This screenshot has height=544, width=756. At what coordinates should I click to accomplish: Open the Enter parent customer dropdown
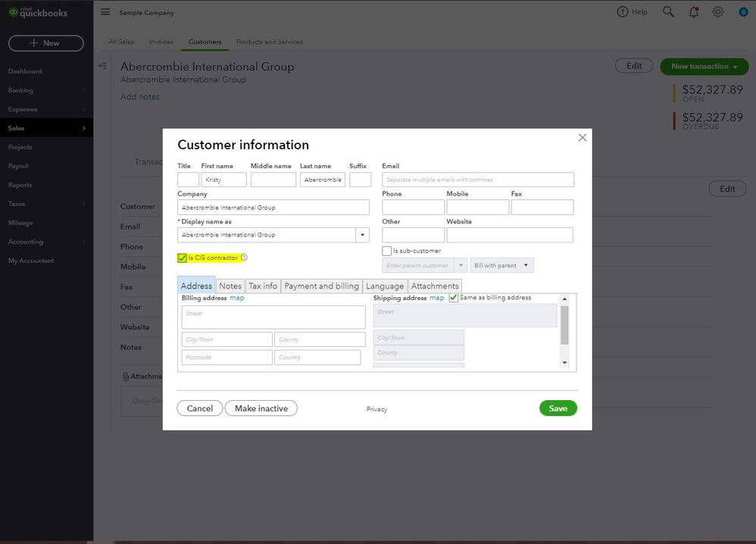(461, 265)
